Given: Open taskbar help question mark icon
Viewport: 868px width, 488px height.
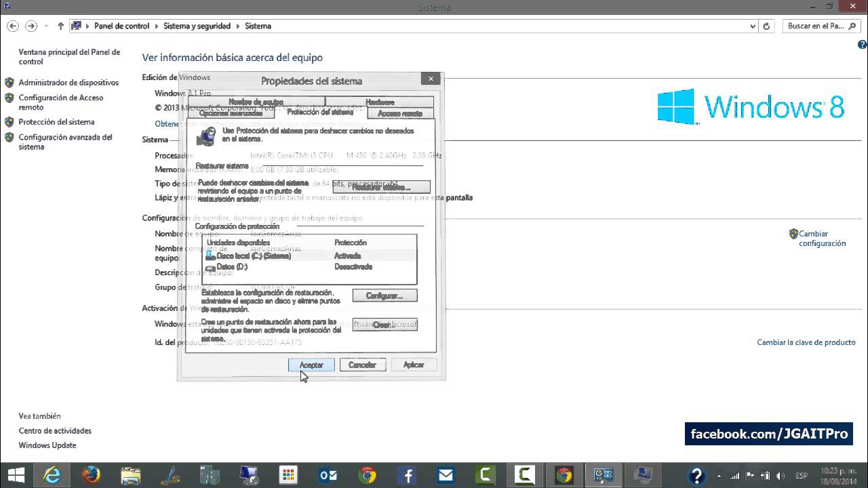Looking at the screenshot, I should [696, 475].
